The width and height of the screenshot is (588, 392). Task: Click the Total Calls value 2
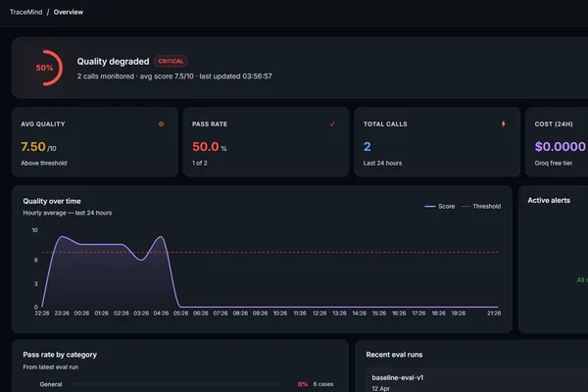coord(367,147)
